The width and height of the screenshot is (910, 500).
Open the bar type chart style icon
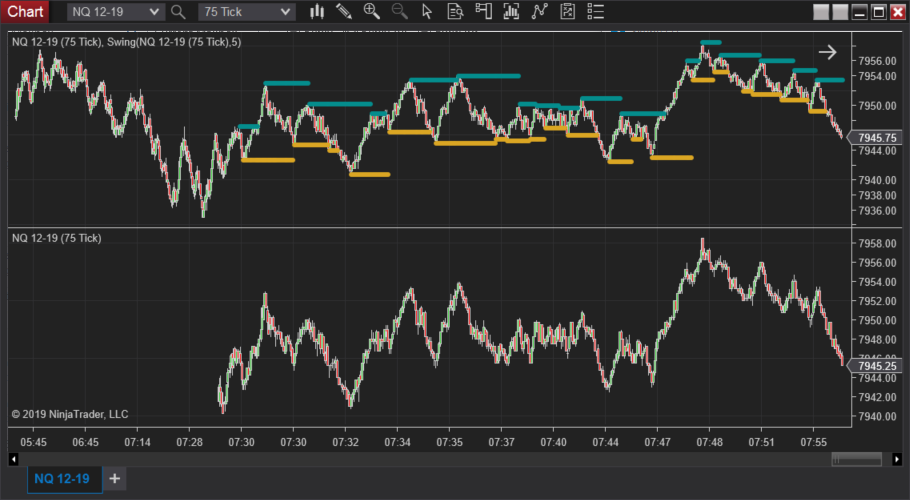(317, 11)
